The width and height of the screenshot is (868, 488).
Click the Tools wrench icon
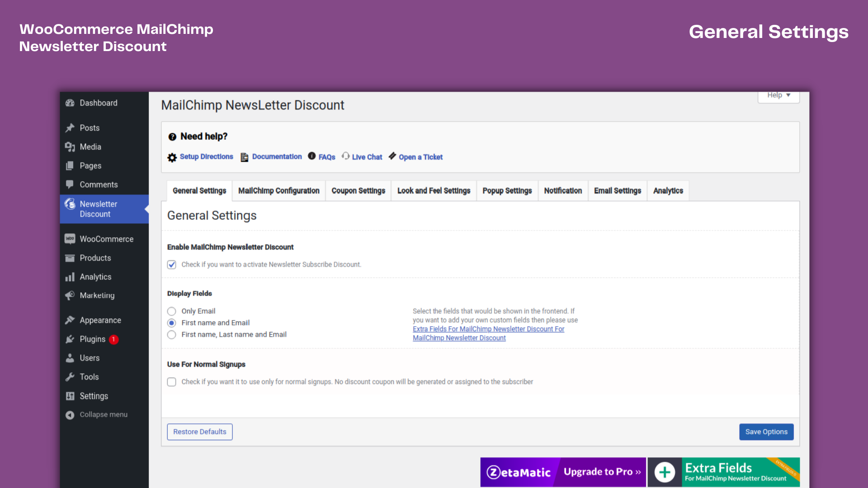[70, 377]
